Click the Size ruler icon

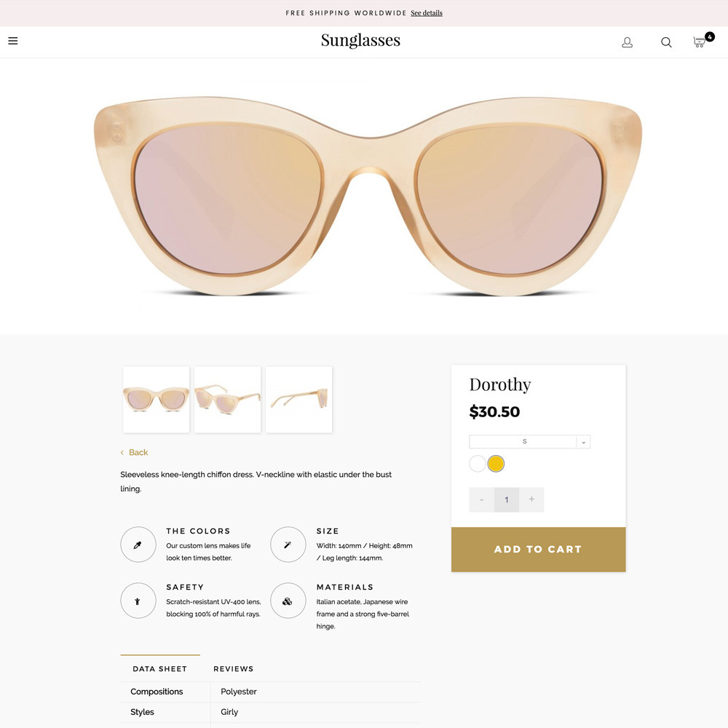click(x=288, y=545)
